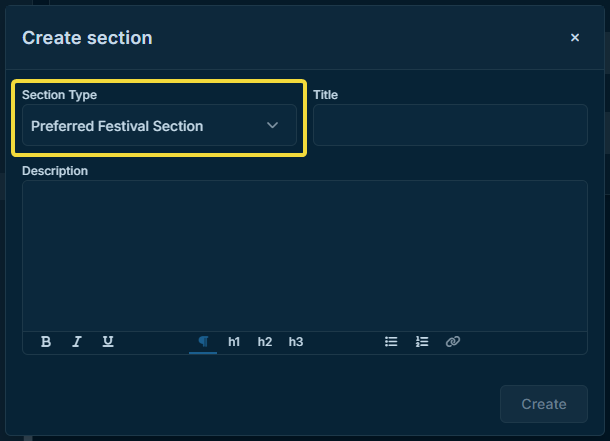The height and width of the screenshot is (441, 610).
Task: Apply the h2 heading style
Action: point(265,342)
